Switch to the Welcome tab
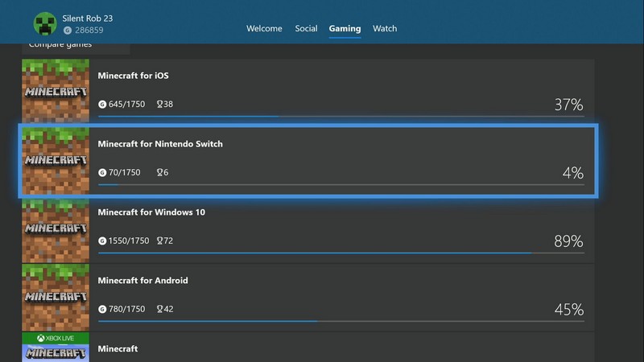 pyautogui.click(x=264, y=29)
